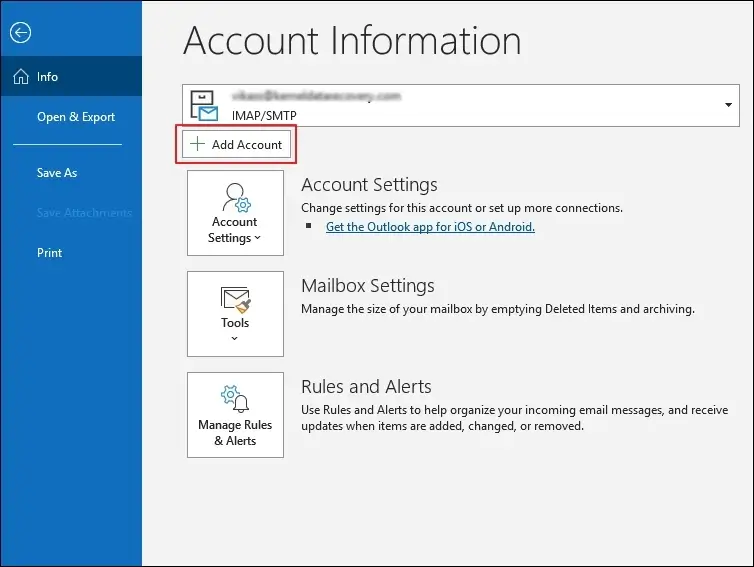Open the Tools mailbox cleanup dropdown
This screenshot has height=567, width=754.
tap(235, 314)
